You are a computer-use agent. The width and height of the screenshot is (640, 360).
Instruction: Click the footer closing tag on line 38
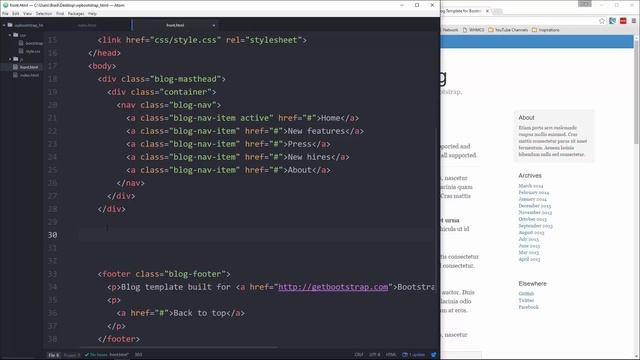(119, 339)
